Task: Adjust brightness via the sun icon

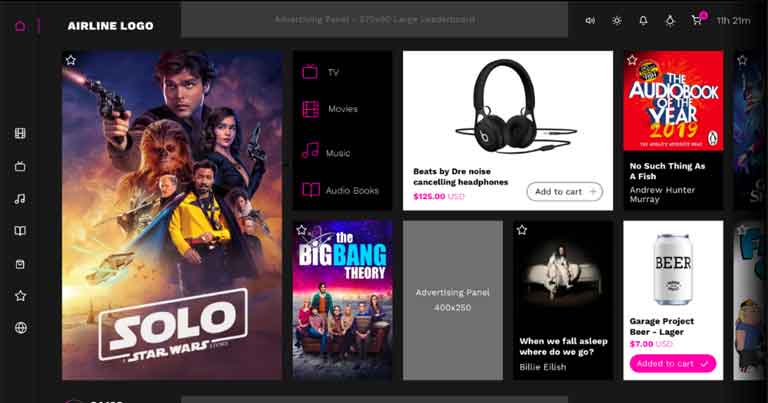Action: [617, 21]
